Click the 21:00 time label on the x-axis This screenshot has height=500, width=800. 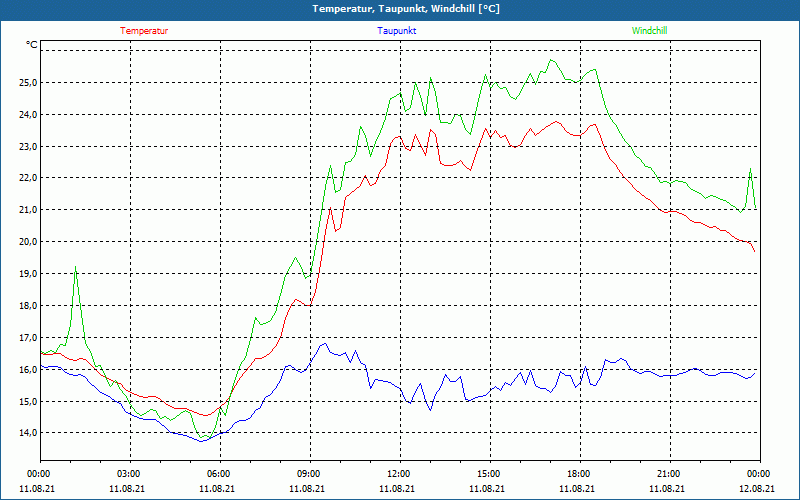pyautogui.click(x=669, y=474)
